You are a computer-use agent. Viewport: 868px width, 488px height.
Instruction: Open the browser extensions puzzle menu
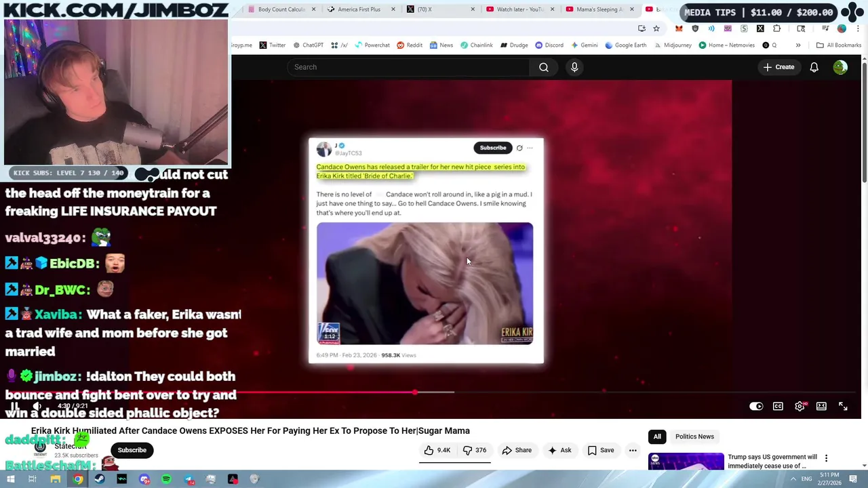pos(776,28)
